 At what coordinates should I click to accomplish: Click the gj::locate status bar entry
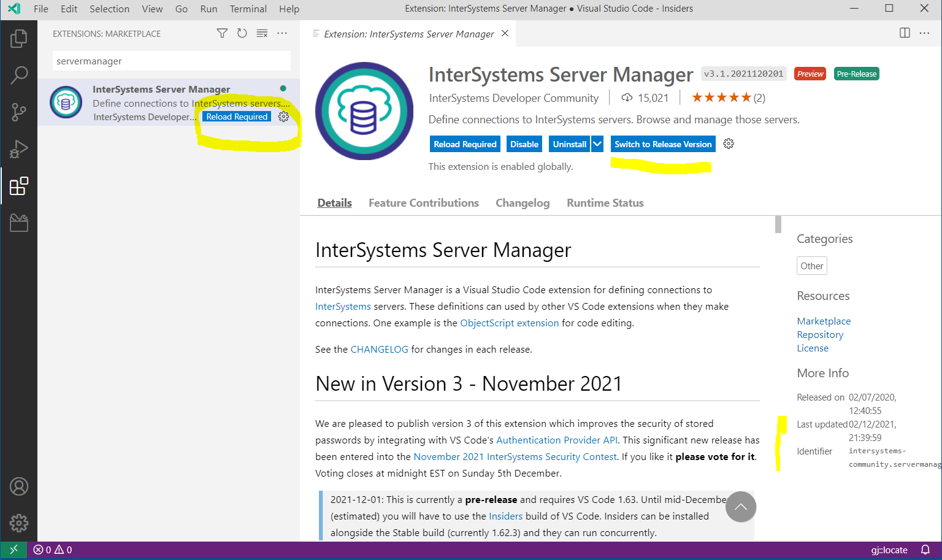click(889, 550)
